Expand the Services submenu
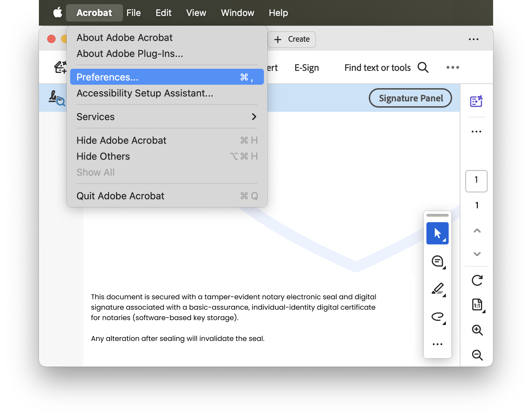Image resolution: width=532 pixels, height=418 pixels. pos(167,117)
